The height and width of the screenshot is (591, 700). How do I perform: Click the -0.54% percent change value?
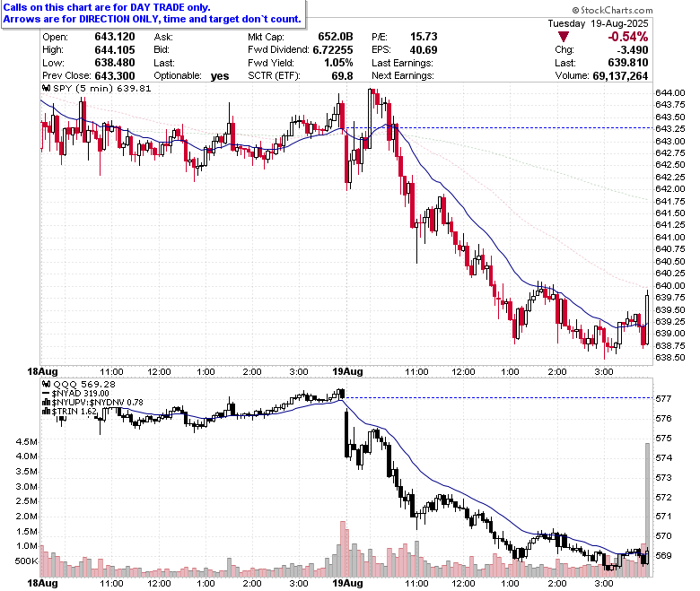628,37
